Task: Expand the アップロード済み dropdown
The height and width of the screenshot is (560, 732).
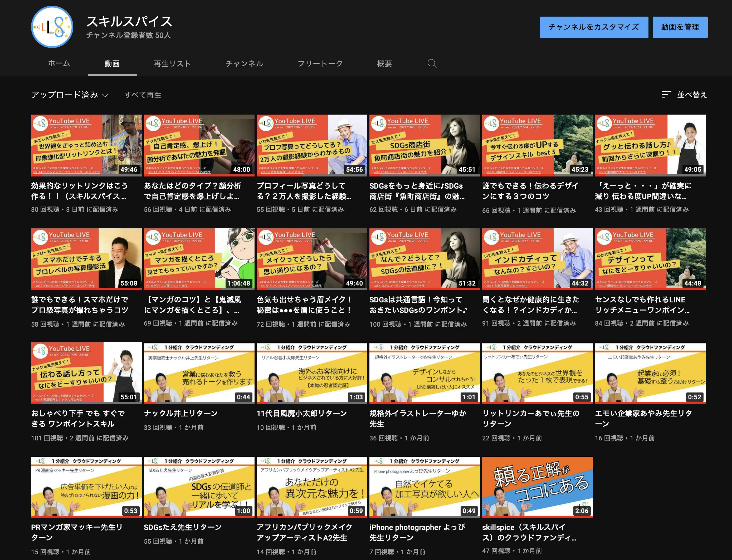Action: [x=65, y=95]
